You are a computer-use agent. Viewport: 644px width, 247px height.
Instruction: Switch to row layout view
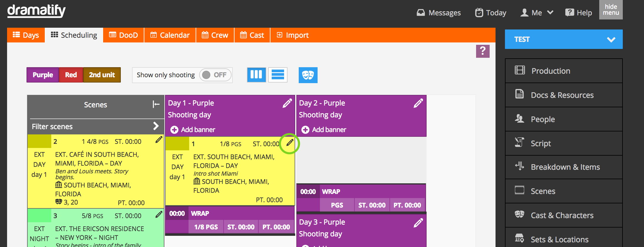[278, 75]
